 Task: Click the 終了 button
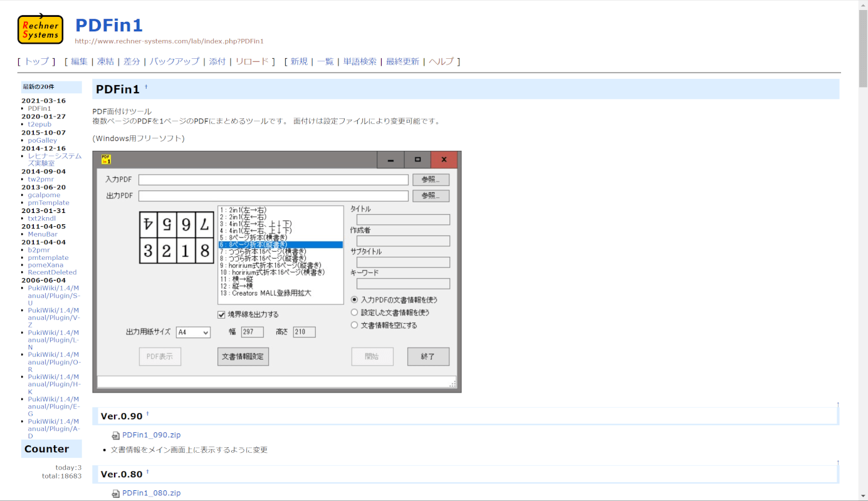[x=428, y=356]
